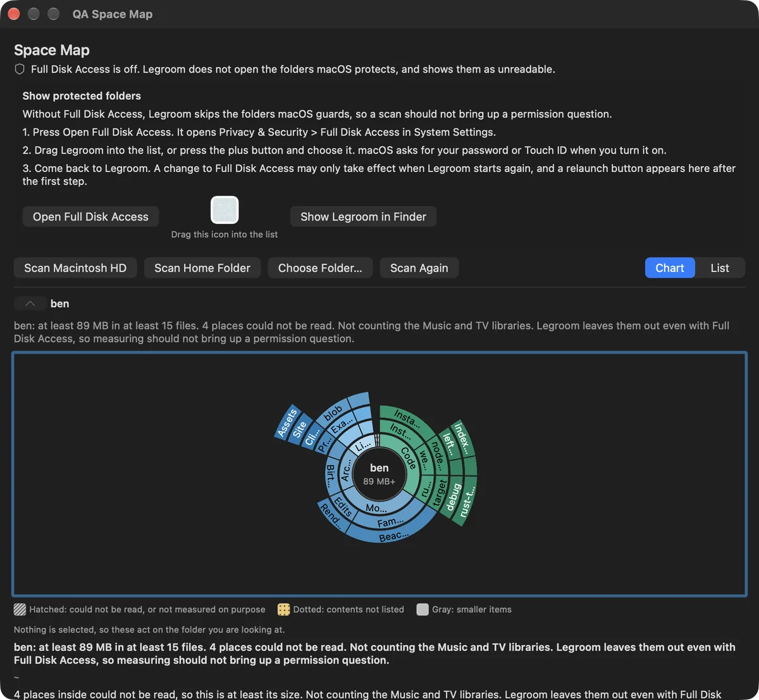Click the shield icon beside Full Disk Access notice
759x700 pixels.
point(20,69)
